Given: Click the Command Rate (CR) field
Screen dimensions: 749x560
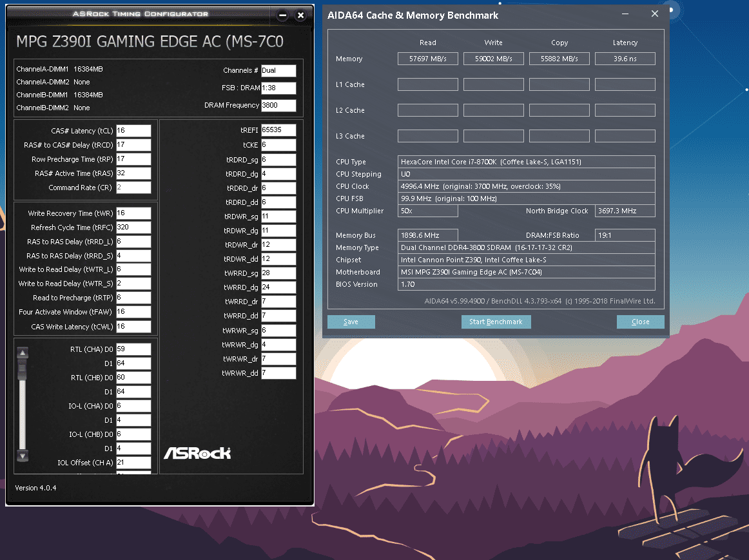Looking at the screenshot, I should [x=134, y=188].
